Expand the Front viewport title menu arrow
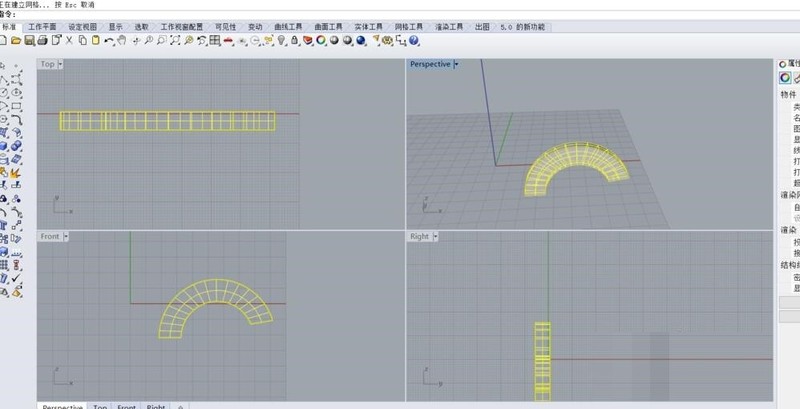 66,237
